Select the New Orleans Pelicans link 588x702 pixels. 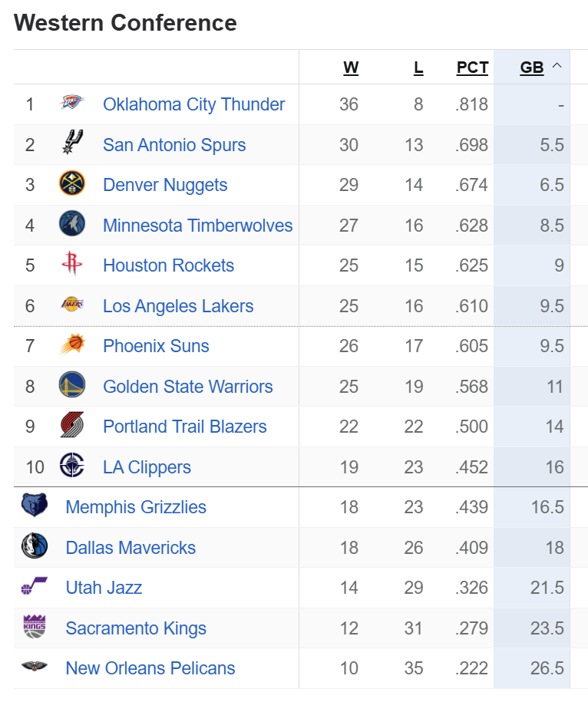click(150, 668)
